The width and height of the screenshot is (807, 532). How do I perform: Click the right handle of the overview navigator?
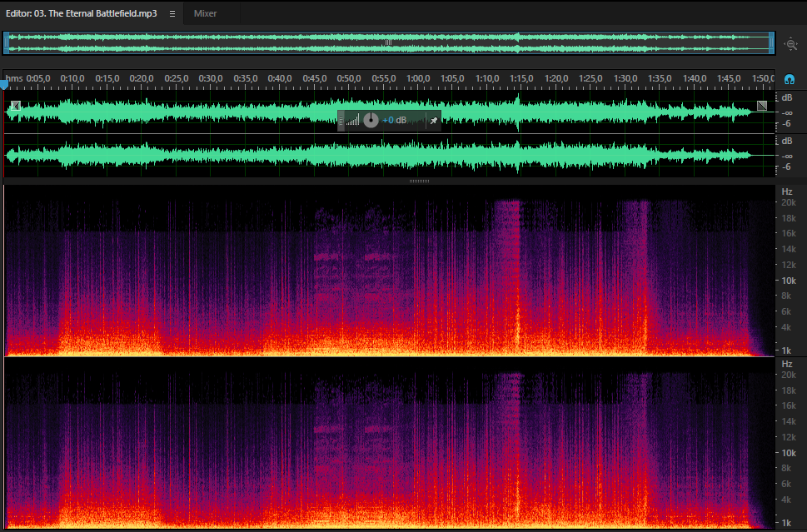tap(771, 42)
